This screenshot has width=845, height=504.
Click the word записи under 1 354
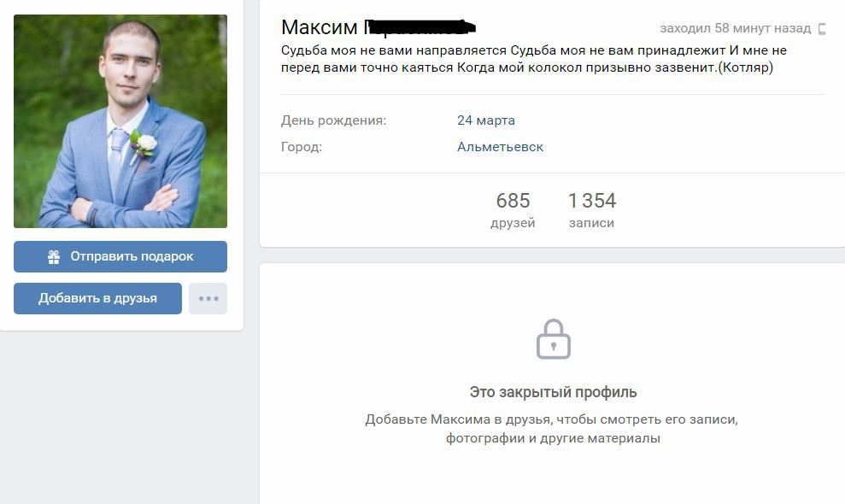592,223
